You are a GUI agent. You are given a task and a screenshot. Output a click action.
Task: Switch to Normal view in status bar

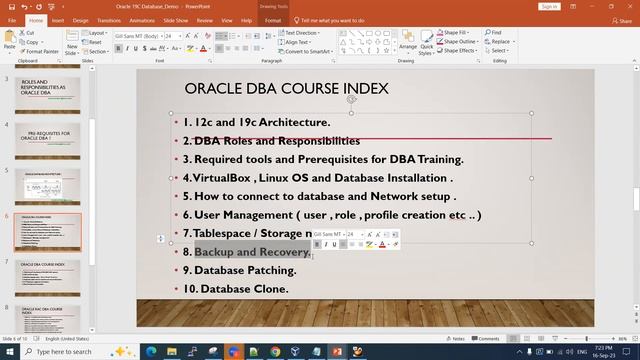(x=513, y=338)
